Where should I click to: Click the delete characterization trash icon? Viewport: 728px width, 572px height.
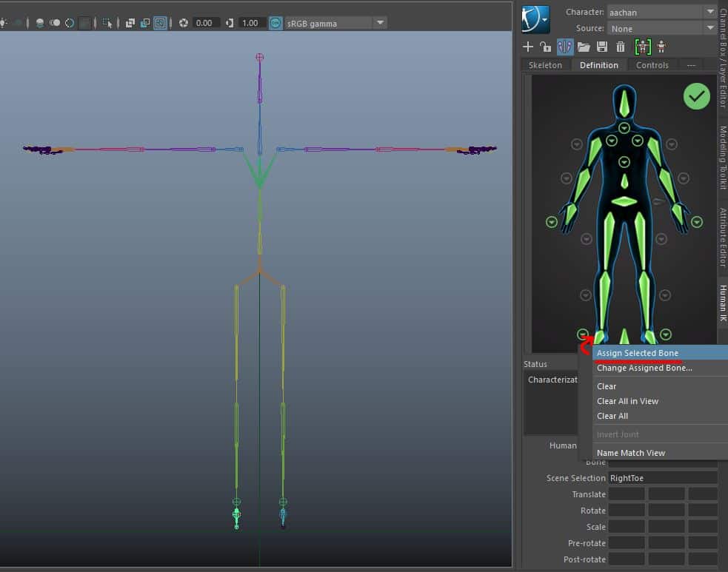(621, 47)
